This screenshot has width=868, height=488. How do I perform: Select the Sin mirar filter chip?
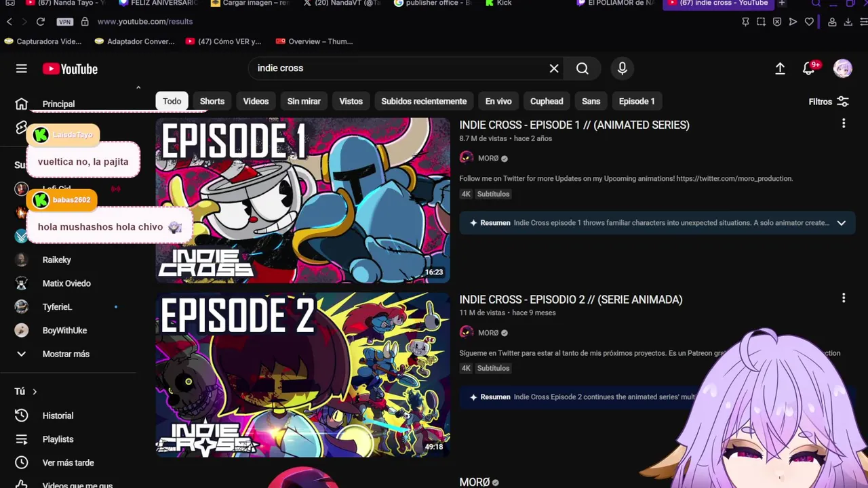click(304, 101)
